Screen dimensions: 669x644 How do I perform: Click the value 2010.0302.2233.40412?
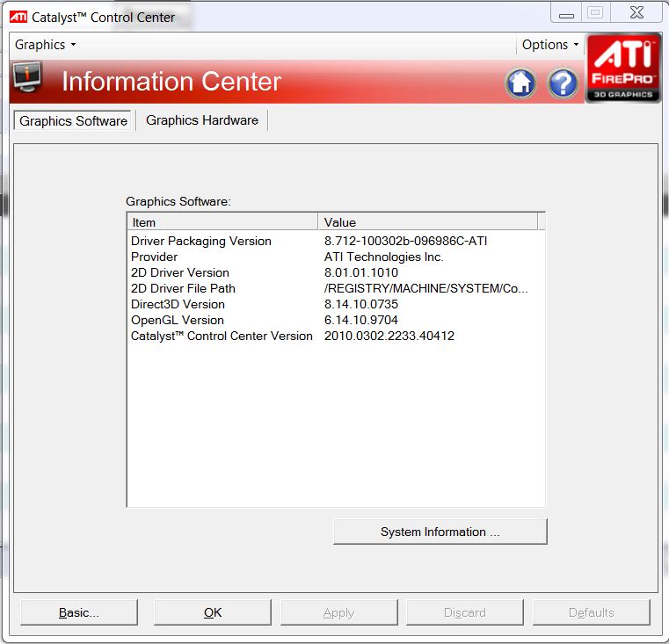[389, 336]
